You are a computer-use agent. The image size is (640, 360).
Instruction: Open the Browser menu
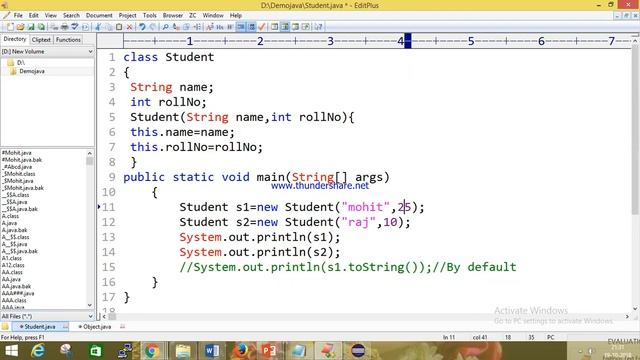[173, 16]
